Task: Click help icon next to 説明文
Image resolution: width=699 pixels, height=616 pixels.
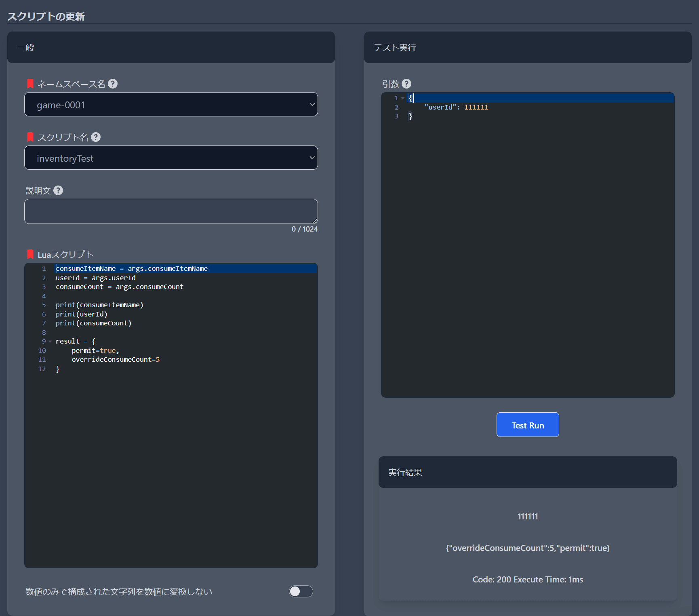Action: 58,190
